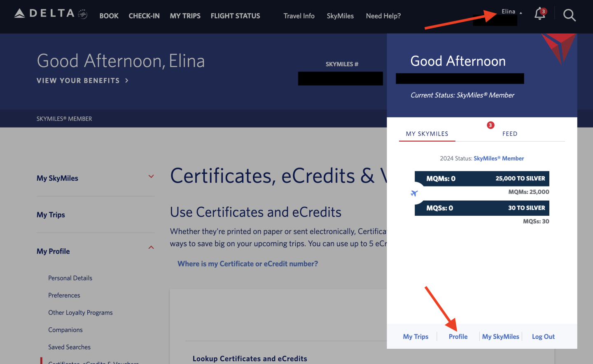Image resolution: width=593 pixels, height=364 pixels.
Task: Open Companions in sidebar
Action: pyautogui.click(x=65, y=330)
